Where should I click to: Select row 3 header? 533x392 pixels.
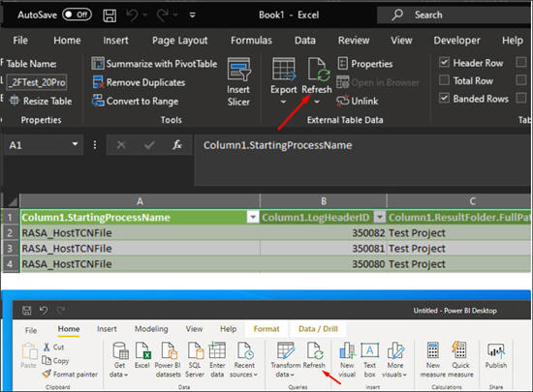pos(10,249)
